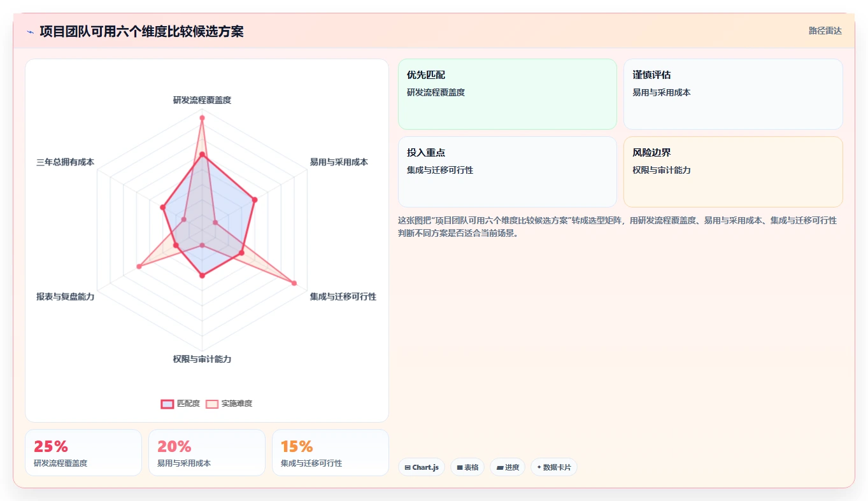Click the 易用与采用成本 axis label on radar
Image resolution: width=868 pixels, height=501 pixels.
[339, 162]
